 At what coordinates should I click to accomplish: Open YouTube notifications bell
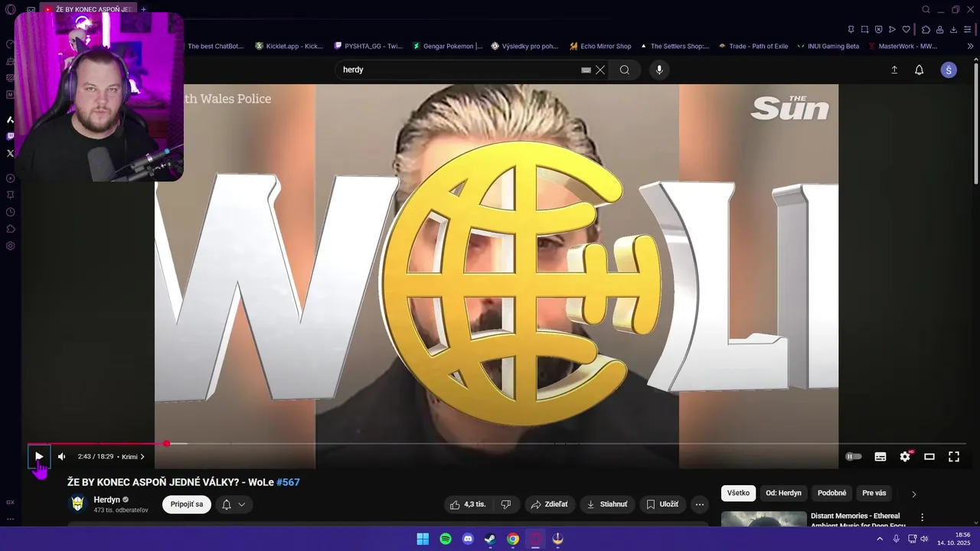(920, 70)
